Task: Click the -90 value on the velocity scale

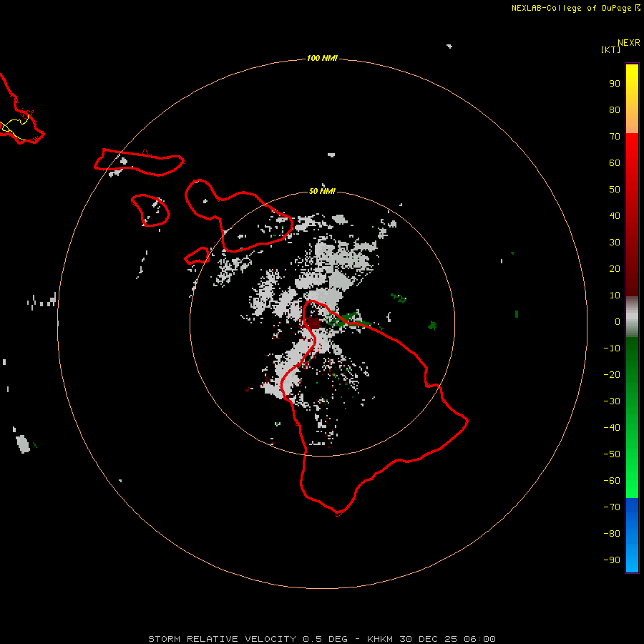Action: (612, 560)
